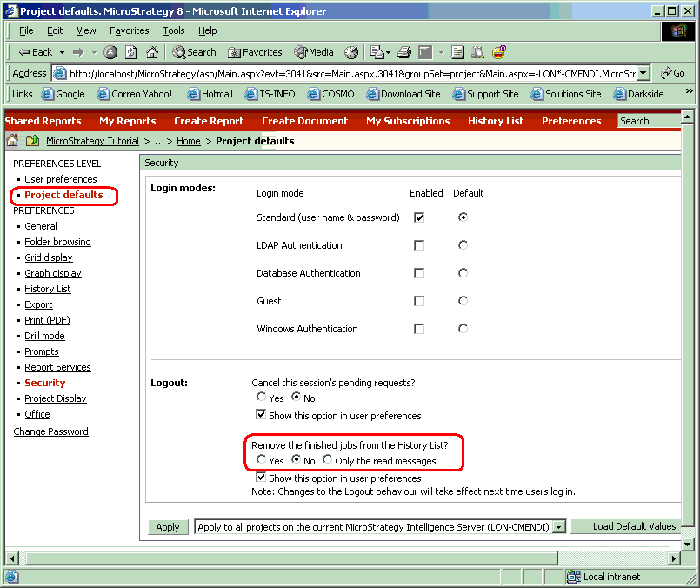Open the Support Site link
This screenshot has width=700, height=588.
pyautogui.click(x=485, y=94)
